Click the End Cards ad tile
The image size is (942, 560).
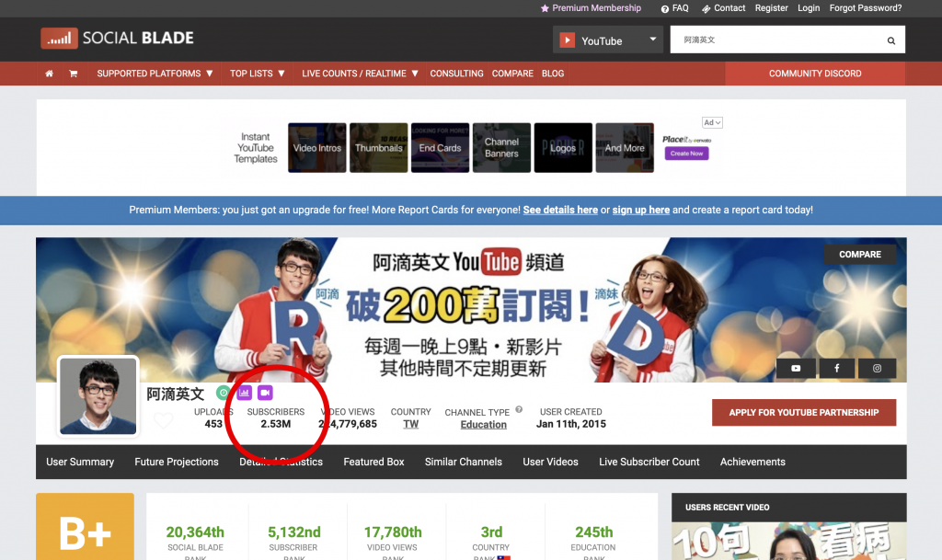tap(441, 148)
